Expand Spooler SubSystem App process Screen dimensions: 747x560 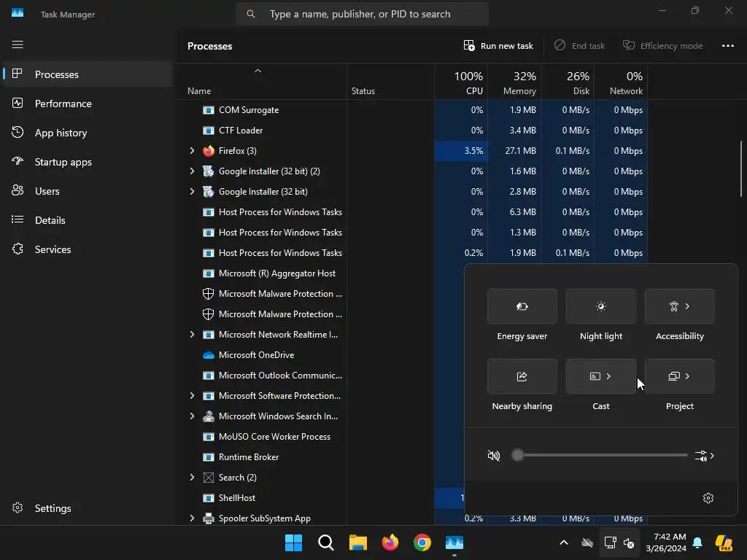coord(192,518)
